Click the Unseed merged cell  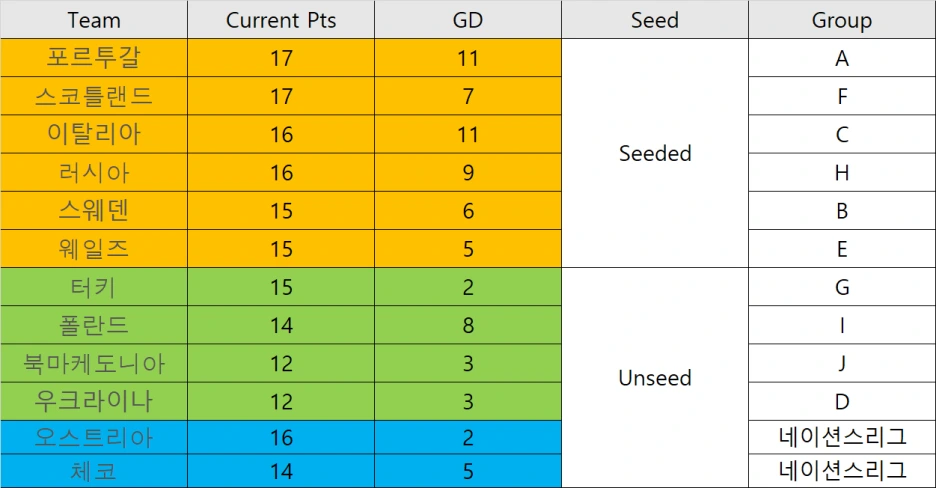tap(655, 378)
